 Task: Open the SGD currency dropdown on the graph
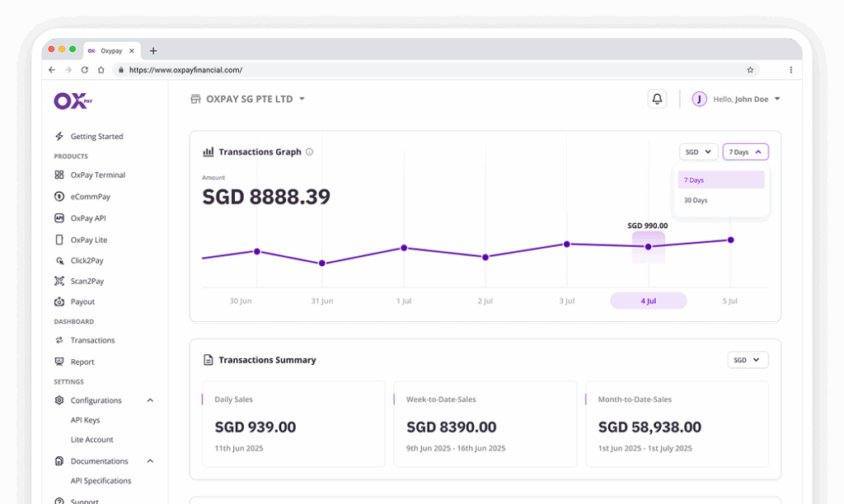click(697, 152)
